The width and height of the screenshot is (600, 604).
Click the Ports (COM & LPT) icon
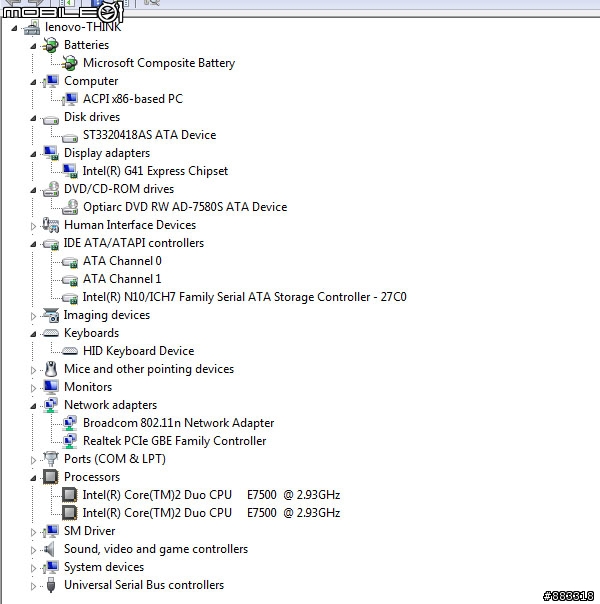coord(50,459)
